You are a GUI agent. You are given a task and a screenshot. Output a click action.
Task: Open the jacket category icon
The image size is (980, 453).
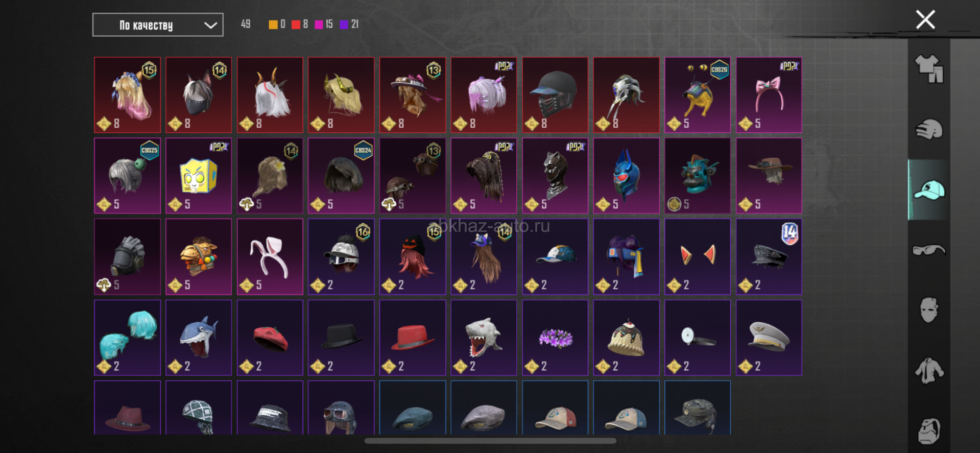point(929,371)
